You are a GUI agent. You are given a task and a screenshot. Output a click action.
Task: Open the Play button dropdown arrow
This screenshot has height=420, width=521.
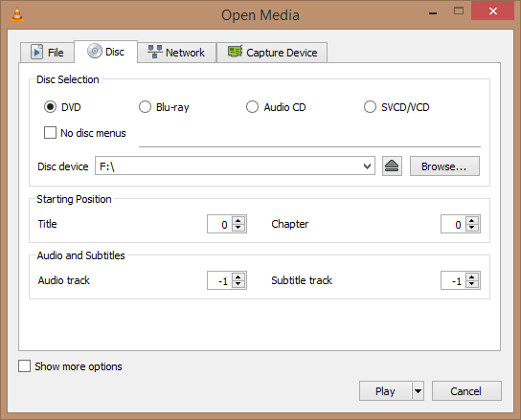[x=418, y=390]
